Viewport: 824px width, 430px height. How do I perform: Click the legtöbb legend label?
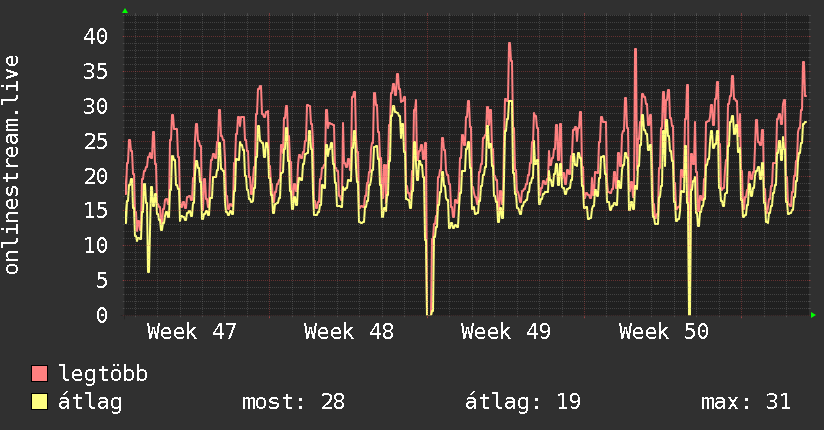click(x=103, y=374)
